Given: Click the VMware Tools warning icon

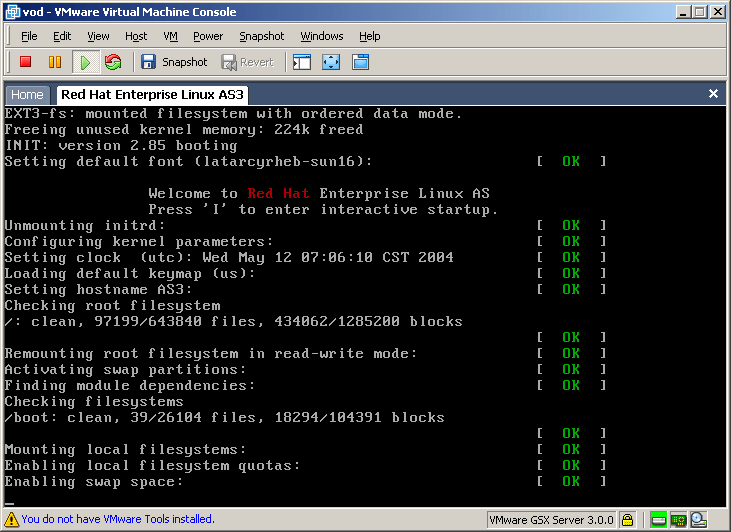Looking at the screenshot, I should pos(11,519).
